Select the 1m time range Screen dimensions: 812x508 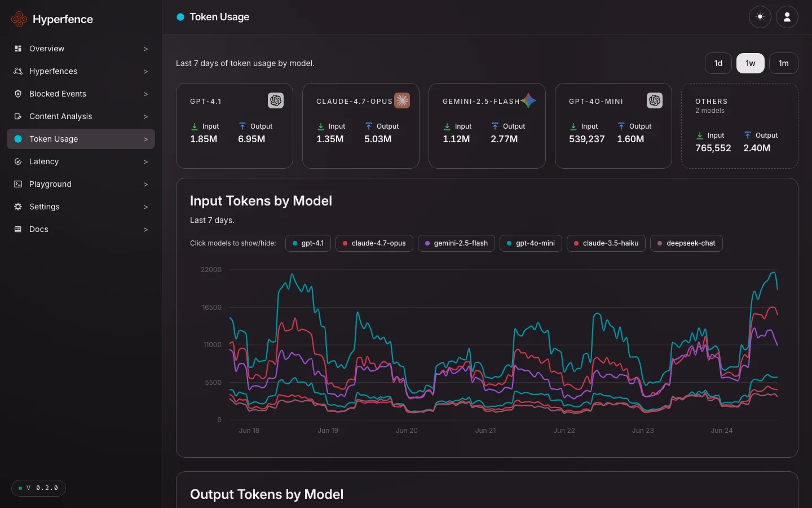[x=784, y=63]
